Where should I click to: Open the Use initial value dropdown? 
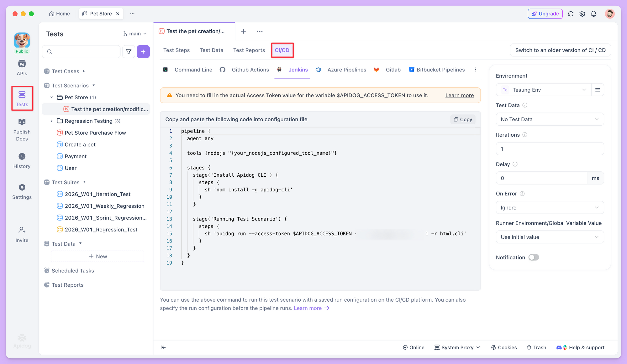[x=550, y=237]
